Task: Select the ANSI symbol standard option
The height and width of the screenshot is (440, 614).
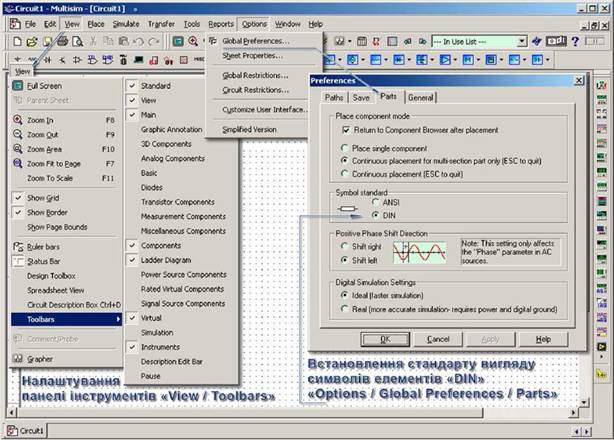Action: [x=374, y=202]
